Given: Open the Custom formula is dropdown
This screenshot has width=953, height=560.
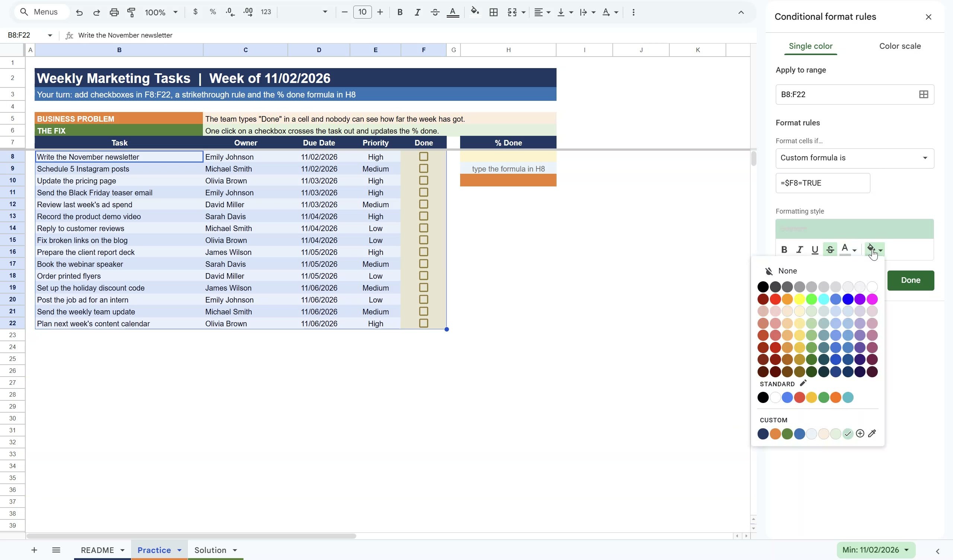Looking at the screenshot, I should pyautogui.click(x=855, y=158).
